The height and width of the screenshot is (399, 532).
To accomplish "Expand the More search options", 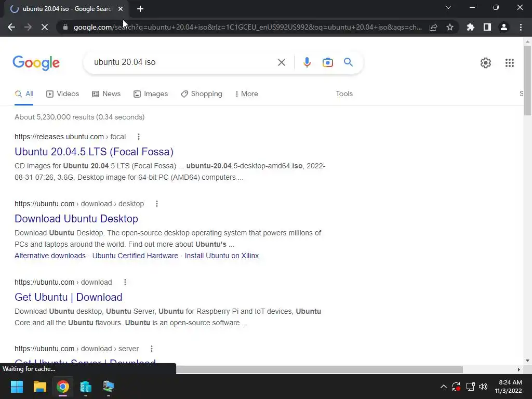I will point(247,94).
